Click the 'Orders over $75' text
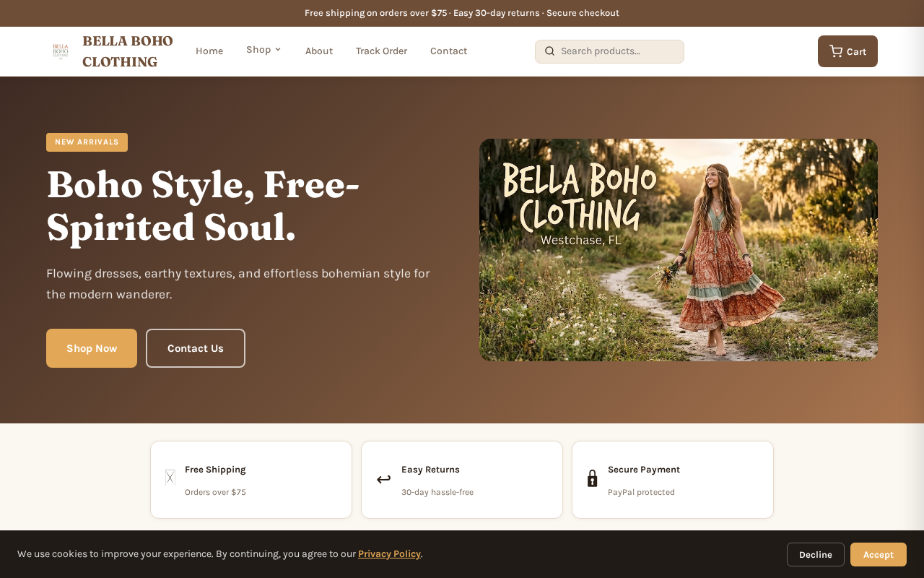The width and height of the screenshot is (924, 578). [x=215, y=492]
